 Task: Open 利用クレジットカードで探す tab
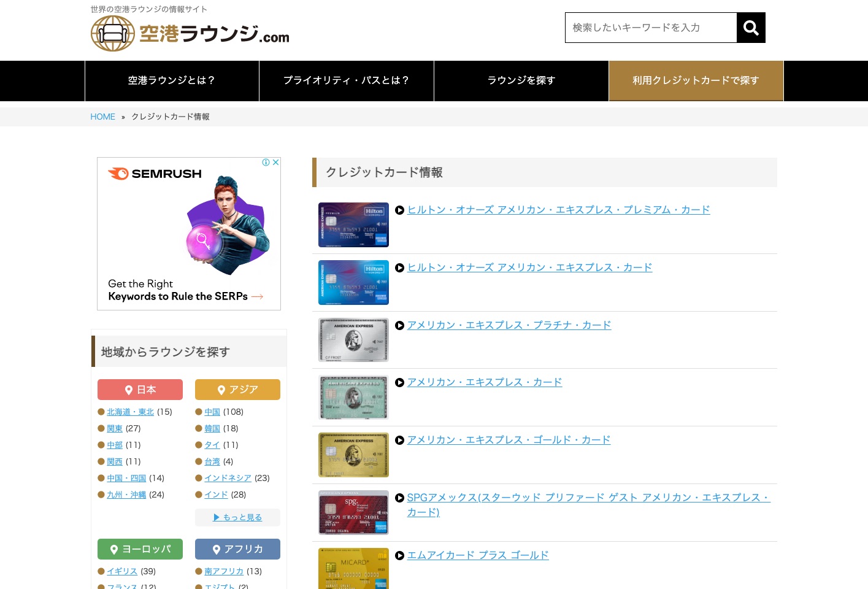pyautogui.click(x=696, y=80)
